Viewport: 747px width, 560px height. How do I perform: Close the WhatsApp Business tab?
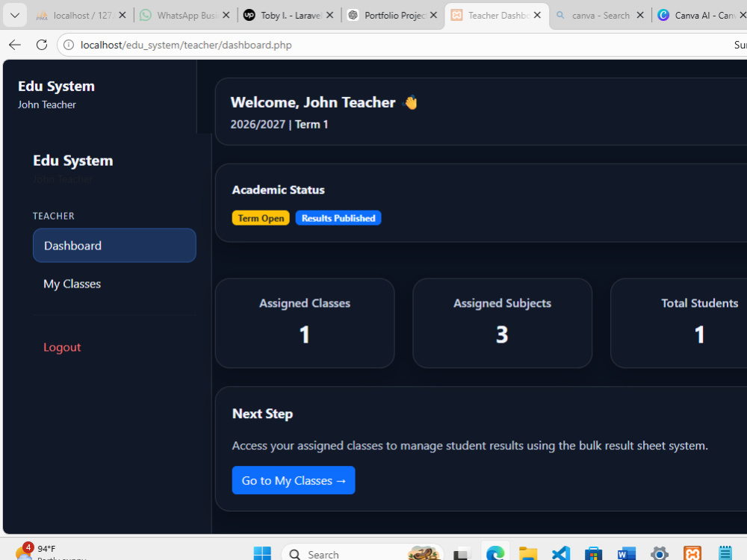pyautogui.click(x=226, y=15)
